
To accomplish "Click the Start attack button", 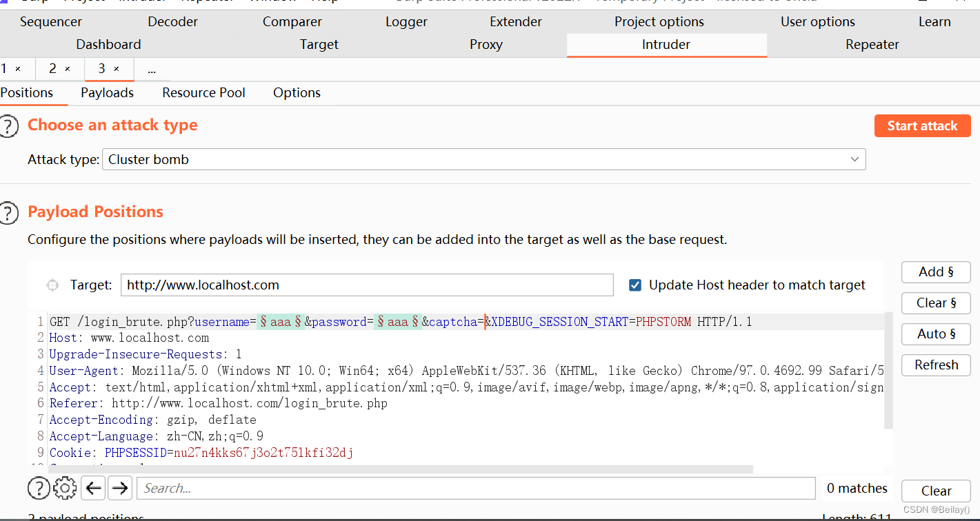I will pyautogui.click(x=922, y=125).
